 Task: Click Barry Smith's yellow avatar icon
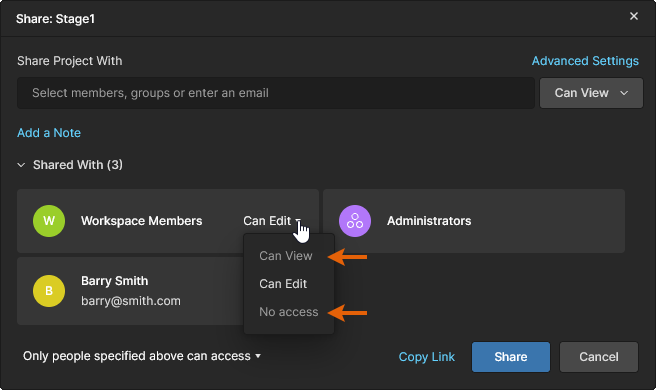49,291
